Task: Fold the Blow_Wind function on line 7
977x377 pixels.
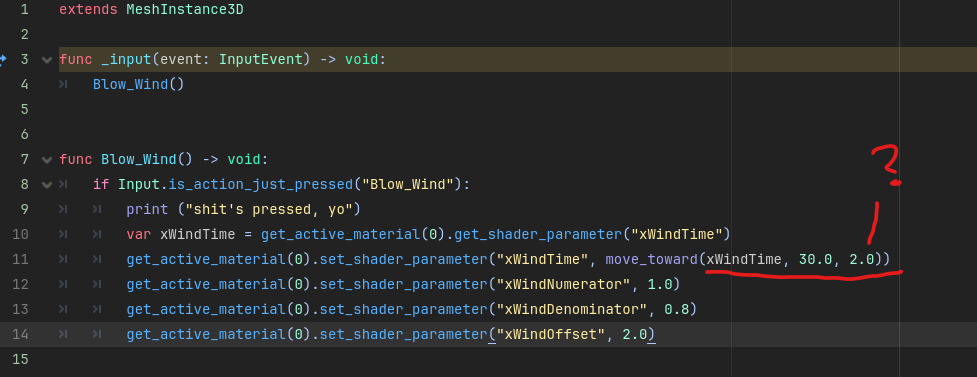Action: (x=46, y=160)
